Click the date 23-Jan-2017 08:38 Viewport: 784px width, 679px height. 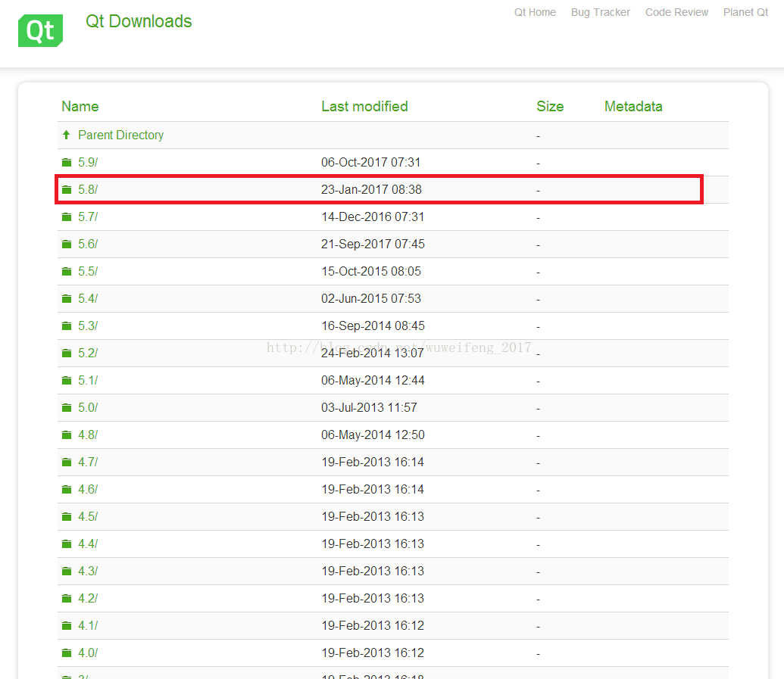(371, 189)
